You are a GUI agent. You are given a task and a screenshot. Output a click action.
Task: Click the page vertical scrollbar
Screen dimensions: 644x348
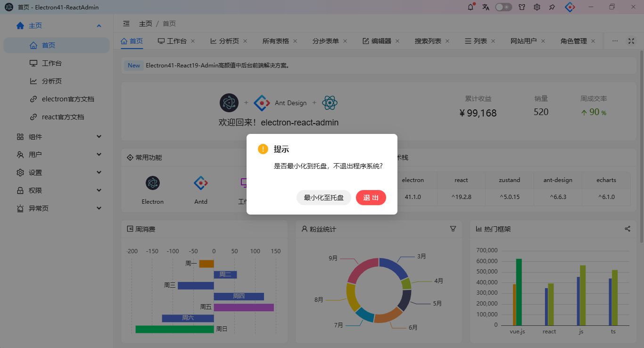pyautogui.click(x=641, y=146)
